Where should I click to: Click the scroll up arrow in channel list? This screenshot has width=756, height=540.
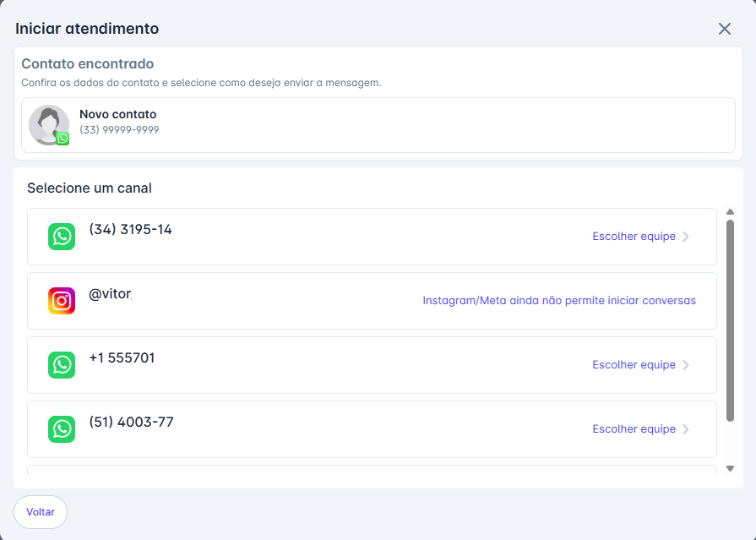730,212
